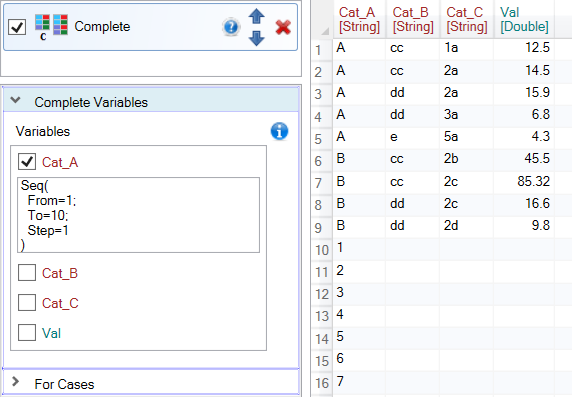
Task: Click the Complete transform title label
Action: pos(102,27)
